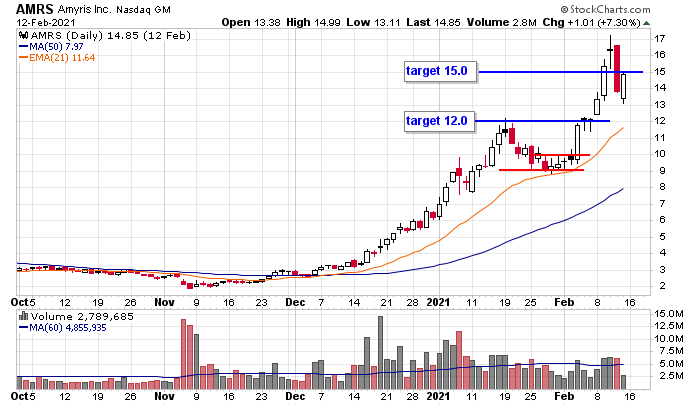Click the 2.5M volume axis label
This screenshot has width=700, height=405.
coord(671,376)
